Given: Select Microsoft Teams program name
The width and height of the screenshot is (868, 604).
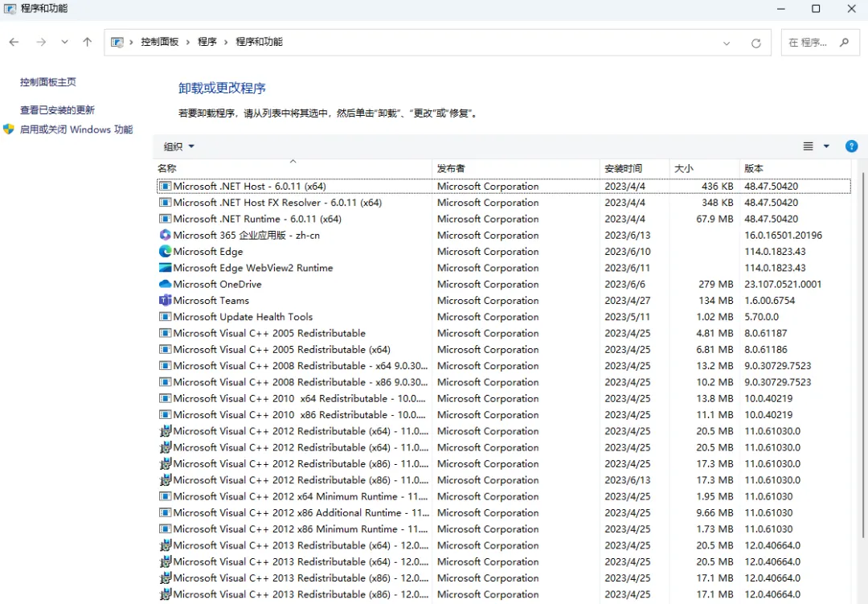Looking at the screenshot, I should (211, 300).
